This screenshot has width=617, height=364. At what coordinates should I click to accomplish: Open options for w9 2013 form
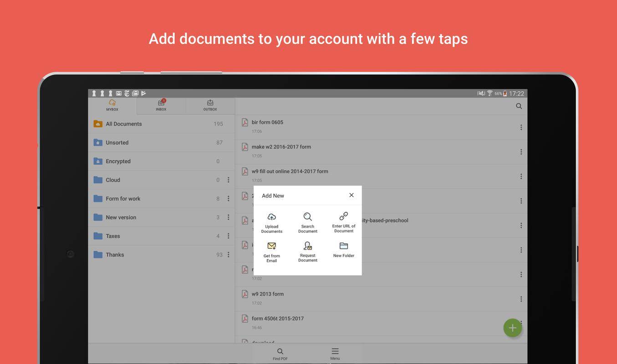tap(521, 299)
